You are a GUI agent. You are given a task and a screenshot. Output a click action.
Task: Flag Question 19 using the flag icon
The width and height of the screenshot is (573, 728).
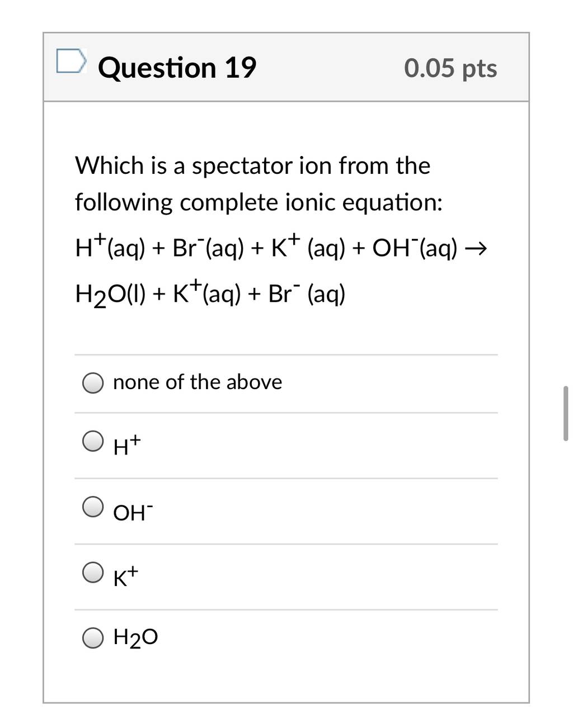(72, 61)
